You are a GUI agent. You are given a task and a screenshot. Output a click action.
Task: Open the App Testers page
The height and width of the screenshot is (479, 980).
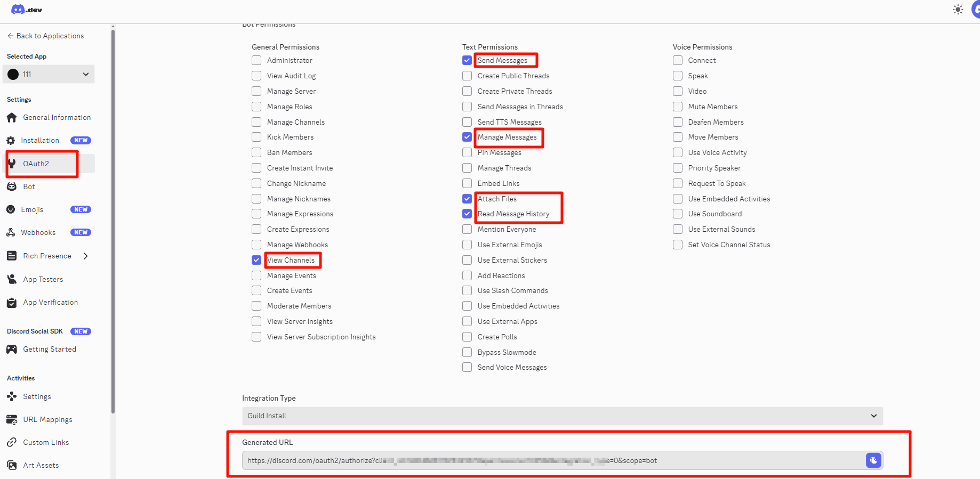point(43,279)
